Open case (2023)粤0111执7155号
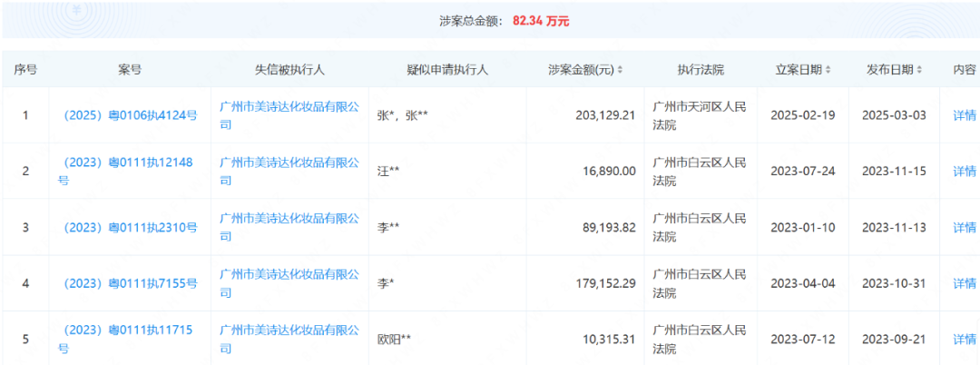The height and width of the screenshot is (365, 980). click(129, 283)
